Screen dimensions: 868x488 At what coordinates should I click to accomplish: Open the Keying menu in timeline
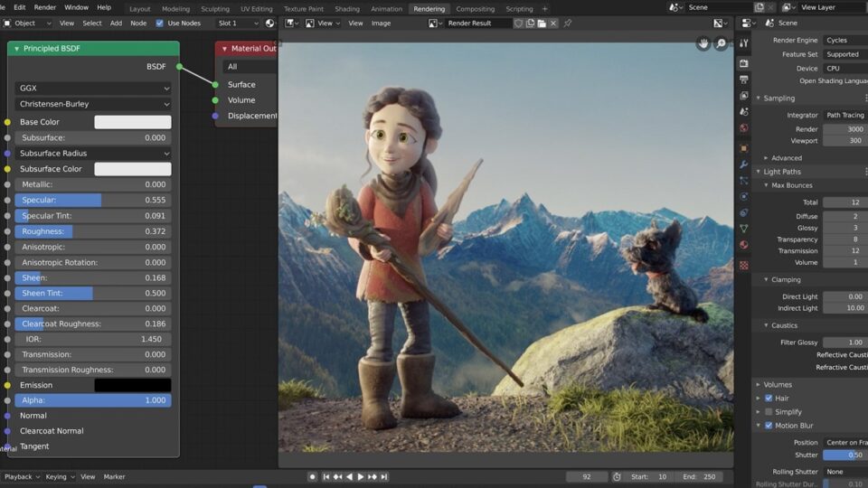[x=60, y=476]
